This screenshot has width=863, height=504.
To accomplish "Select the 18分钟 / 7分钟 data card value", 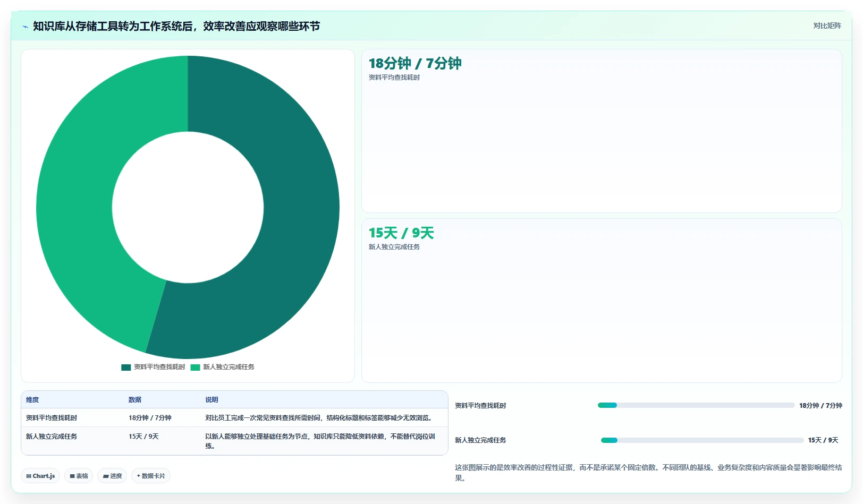I will (415, 63).
